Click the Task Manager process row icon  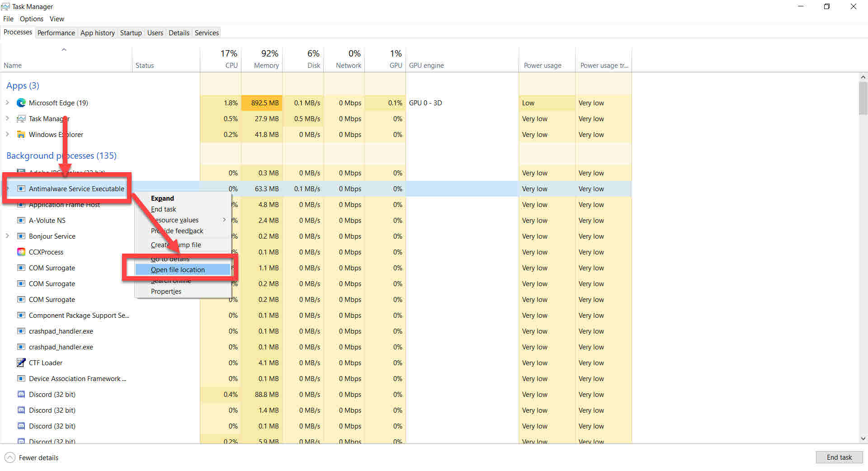tap(21, 119)
